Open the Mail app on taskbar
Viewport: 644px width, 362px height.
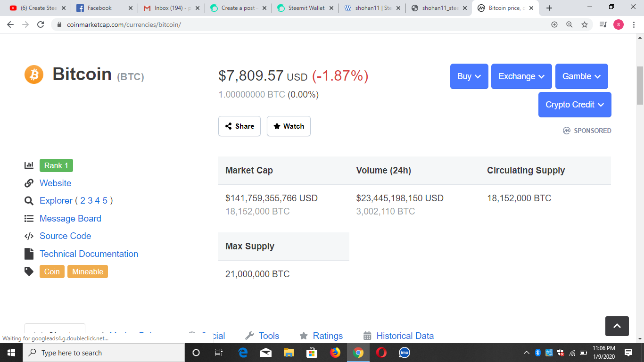[266, 353]
